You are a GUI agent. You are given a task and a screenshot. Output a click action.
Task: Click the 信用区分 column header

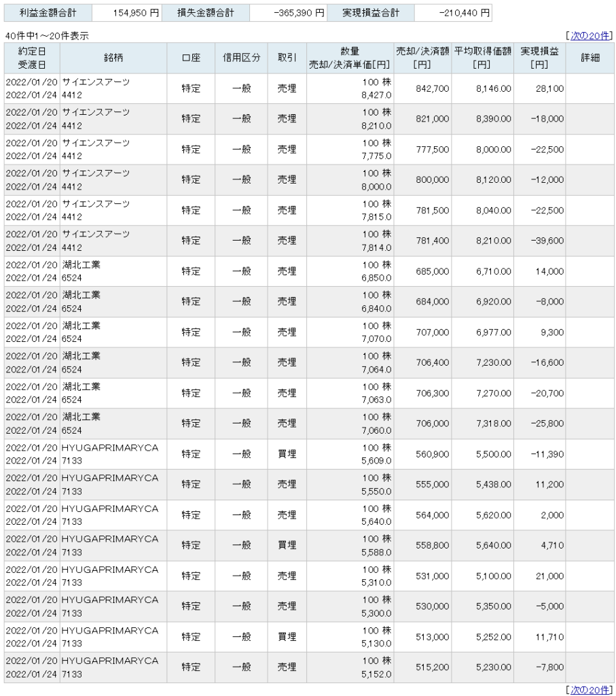[x=241, y=58]
